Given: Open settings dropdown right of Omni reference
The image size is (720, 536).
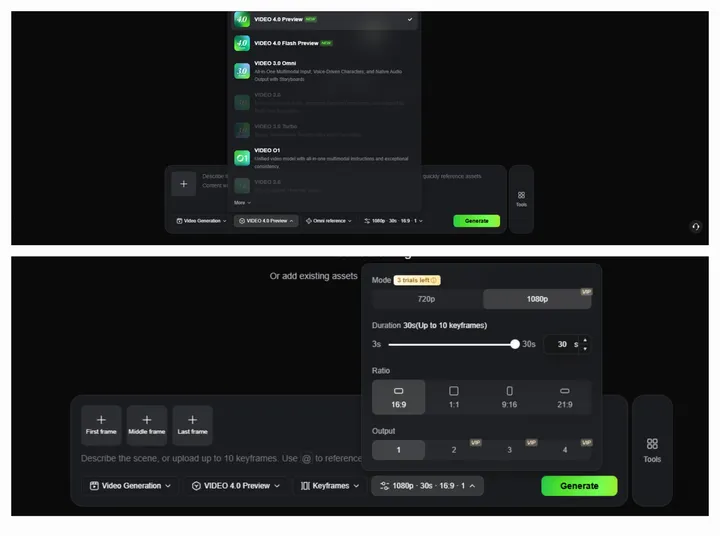Looking at the screenshot, I should coord(393,221).
